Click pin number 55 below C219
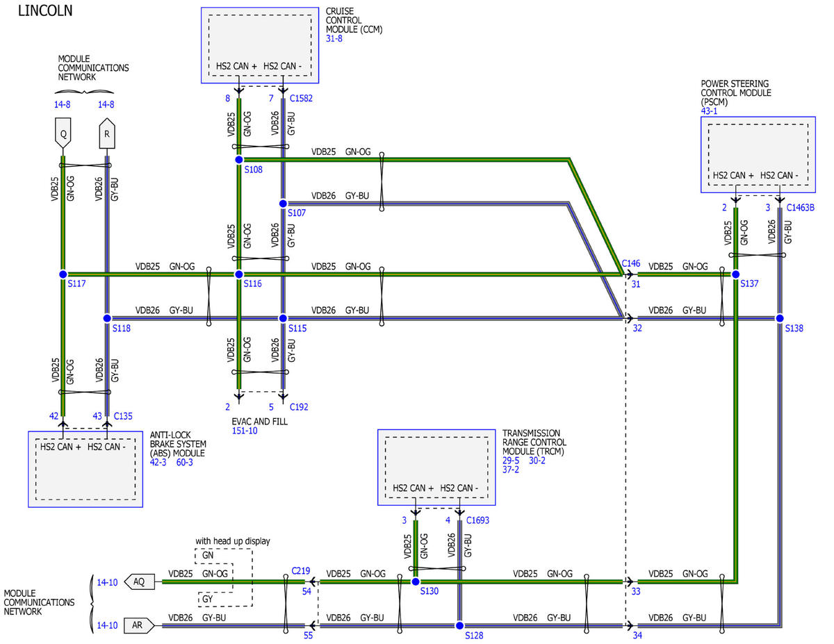Screen dimensions: 834x644 pos(306,635)
